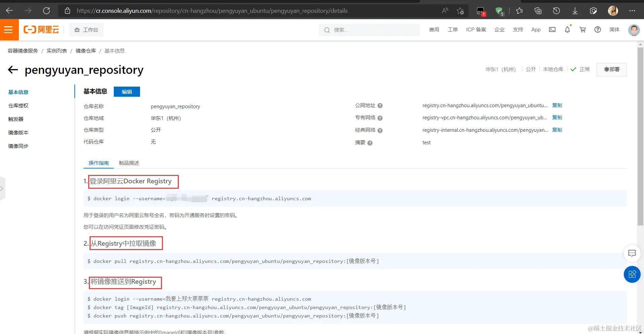644x334 pixels.
Task: Open browser downloads icon
Action: [x=575, y=11]
